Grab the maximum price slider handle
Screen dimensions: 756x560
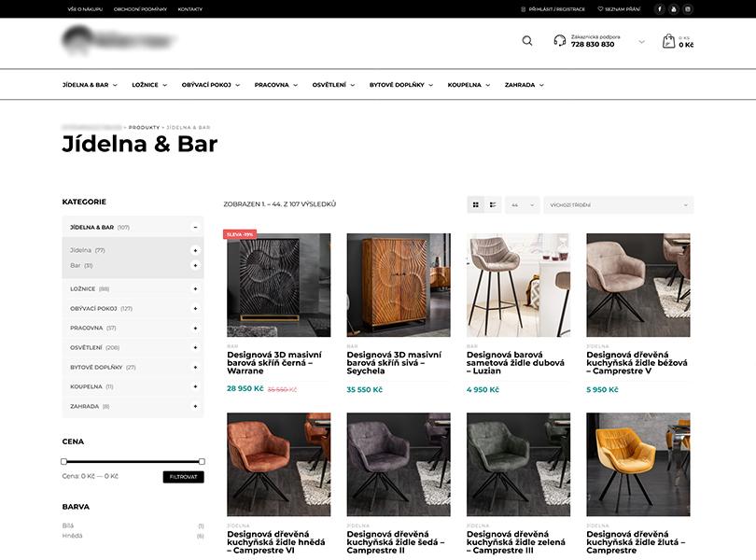pyautogui.click(x=202, y=462)
